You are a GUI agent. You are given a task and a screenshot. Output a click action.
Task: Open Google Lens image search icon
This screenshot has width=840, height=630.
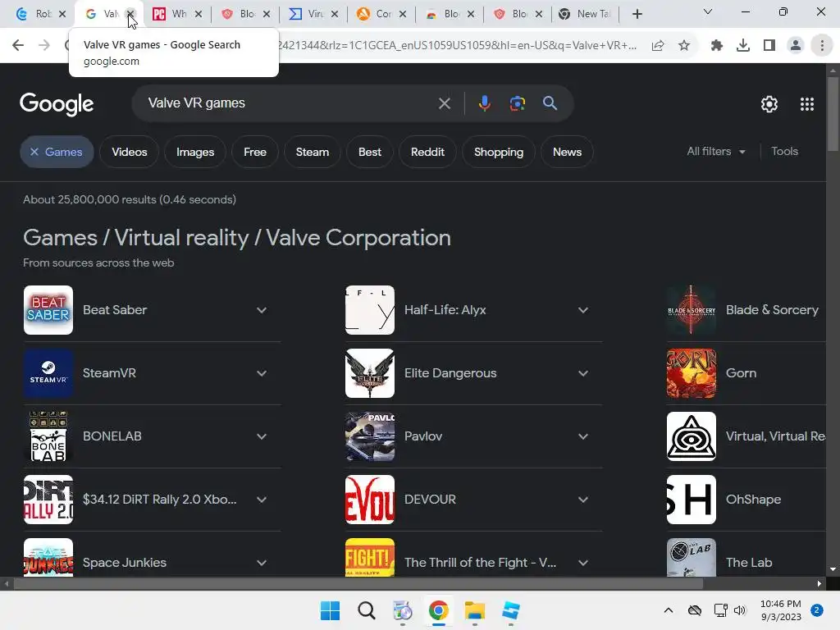pyautogui.click(x=518, y=103)
